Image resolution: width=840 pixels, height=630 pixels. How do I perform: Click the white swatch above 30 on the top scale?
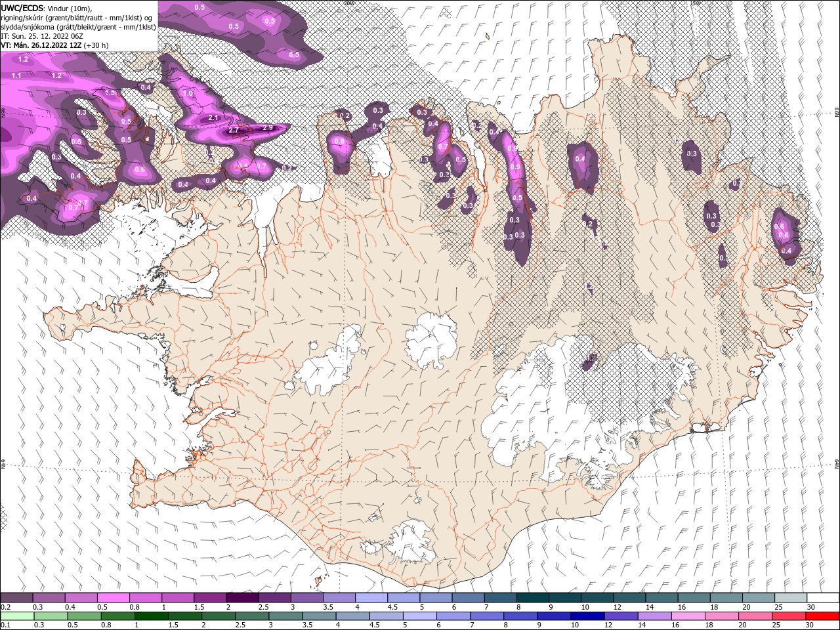tap(823, 598)
